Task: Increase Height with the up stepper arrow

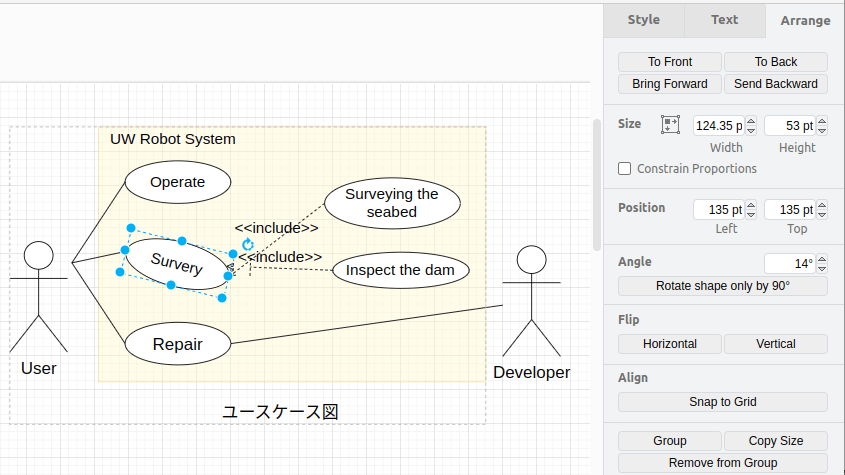Action: click(822, 121)
